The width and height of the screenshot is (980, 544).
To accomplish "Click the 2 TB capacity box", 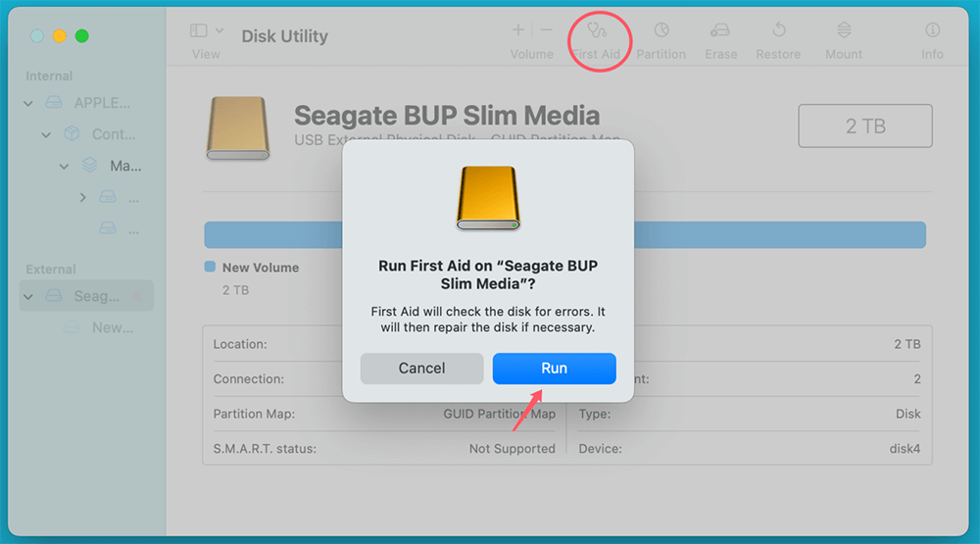I will coord(865,126).
